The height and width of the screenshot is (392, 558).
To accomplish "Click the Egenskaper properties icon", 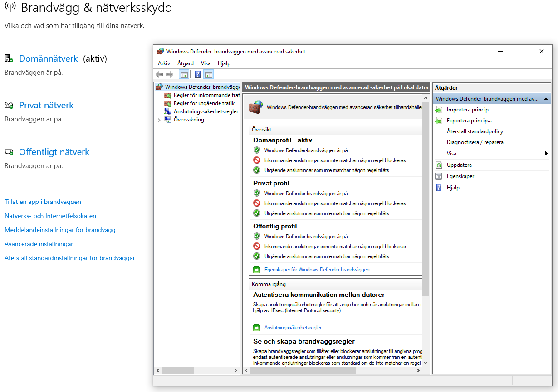I will click(439, 176).
